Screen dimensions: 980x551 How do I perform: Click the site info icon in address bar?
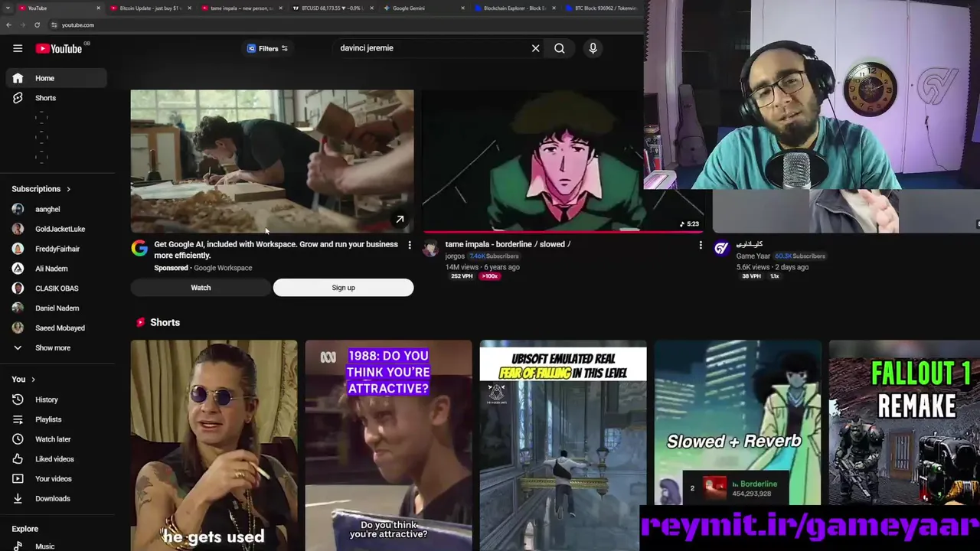click(54, 25)
